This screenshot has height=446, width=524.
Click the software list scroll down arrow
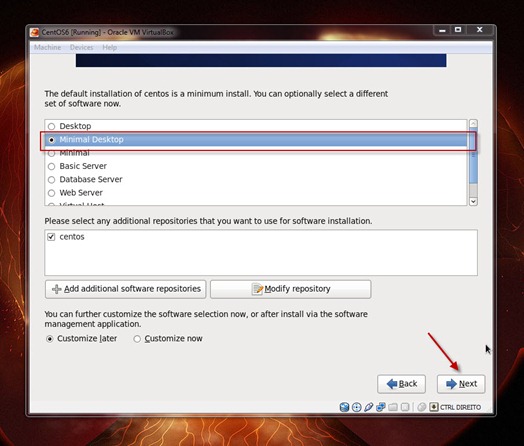[473, 201]
